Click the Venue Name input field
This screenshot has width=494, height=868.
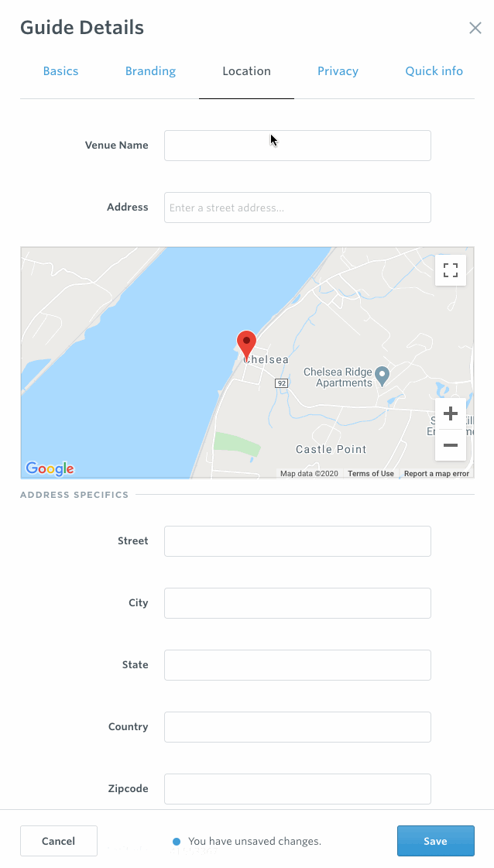[x=297, y=145]
